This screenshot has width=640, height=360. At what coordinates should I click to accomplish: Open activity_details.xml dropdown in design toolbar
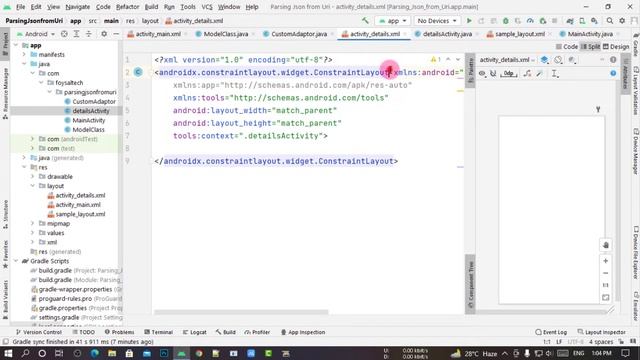click(507, 60)
